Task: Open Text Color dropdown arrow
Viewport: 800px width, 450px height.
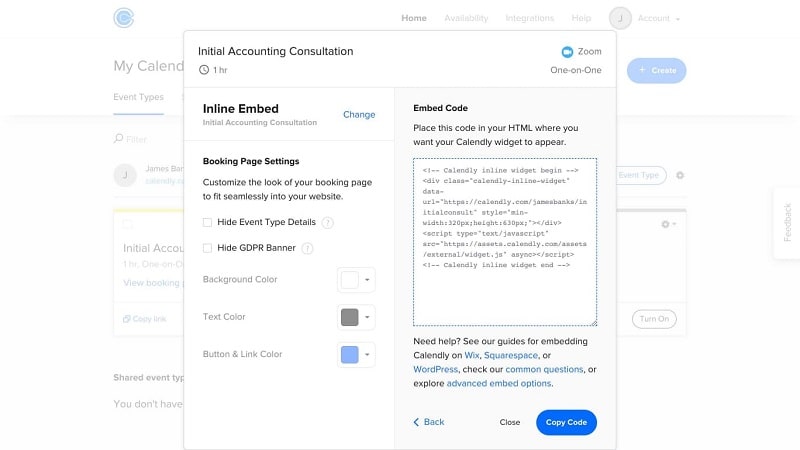Action: (367, 317)
